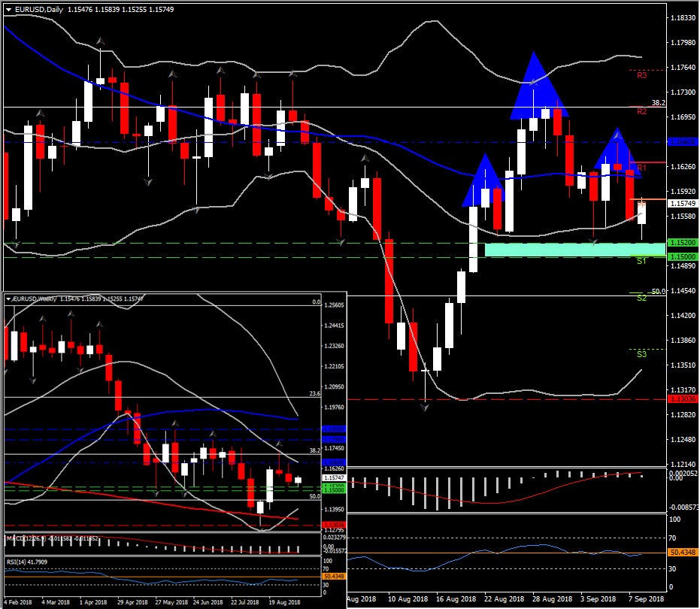Select the blue triangle marker near 22 Aug

coord(483,180)
